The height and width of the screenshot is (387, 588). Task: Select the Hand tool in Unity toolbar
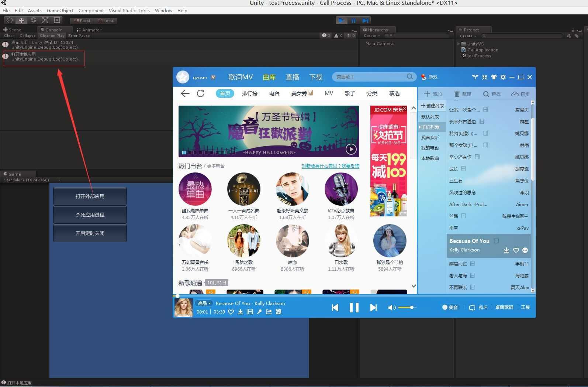pyautogui.click(x=10, y=20)
